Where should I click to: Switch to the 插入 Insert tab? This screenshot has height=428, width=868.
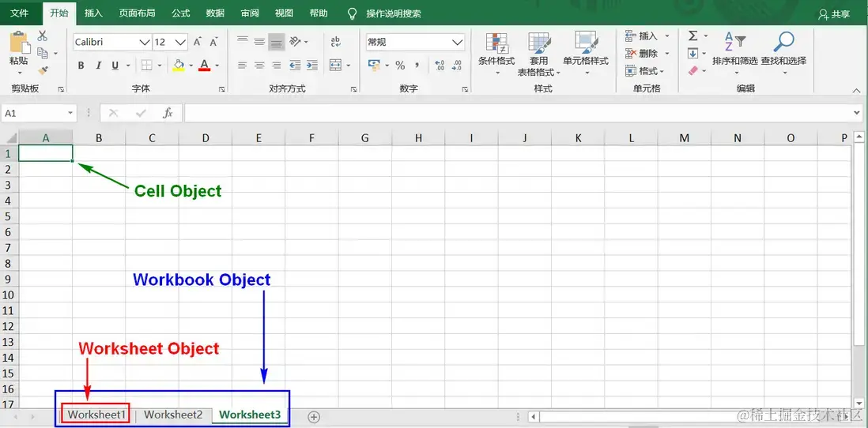(93, 13)
